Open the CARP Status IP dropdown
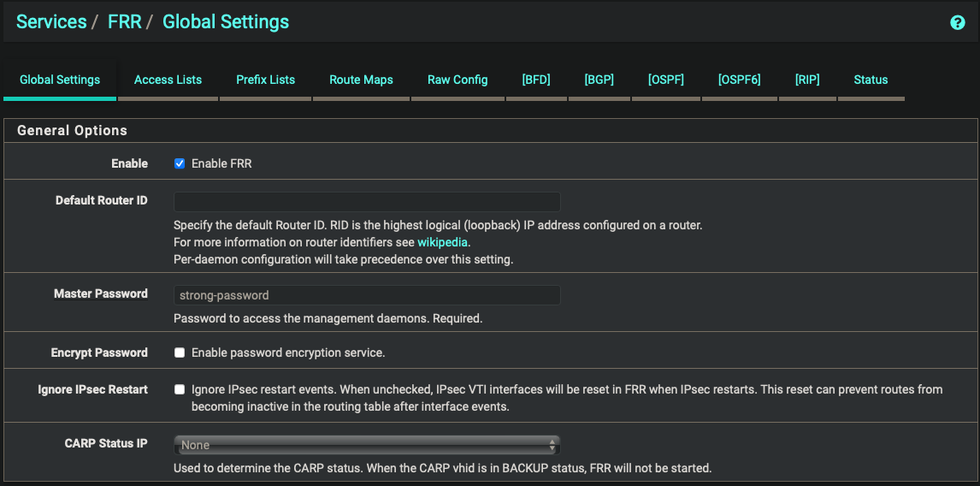The width and height of the screenshot is (980, 486). [367, 445]
